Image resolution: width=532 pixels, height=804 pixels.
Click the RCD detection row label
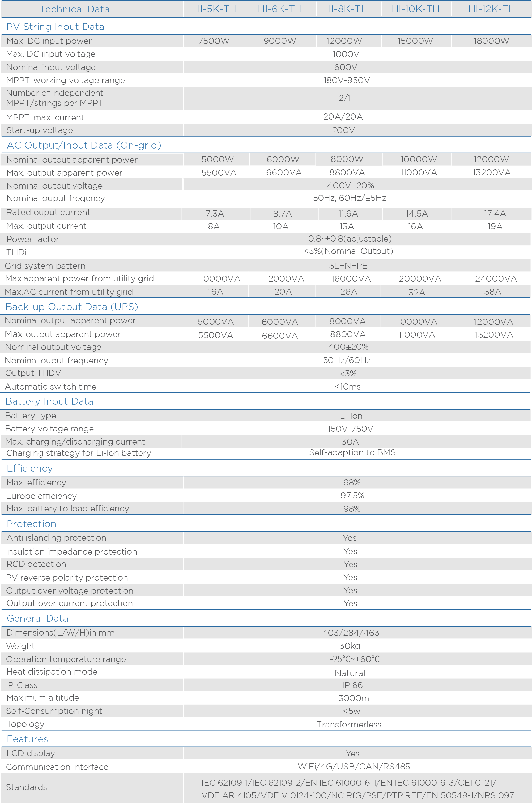tap(36, 564)
